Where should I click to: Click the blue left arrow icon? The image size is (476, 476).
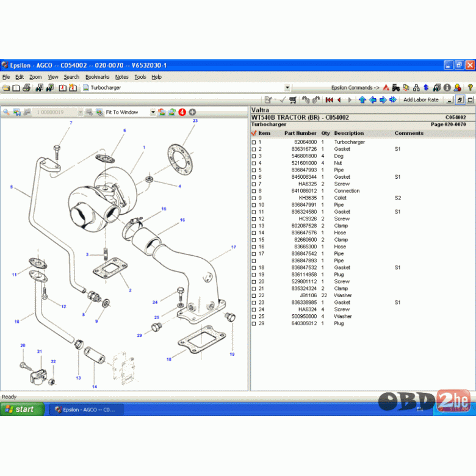373,100
